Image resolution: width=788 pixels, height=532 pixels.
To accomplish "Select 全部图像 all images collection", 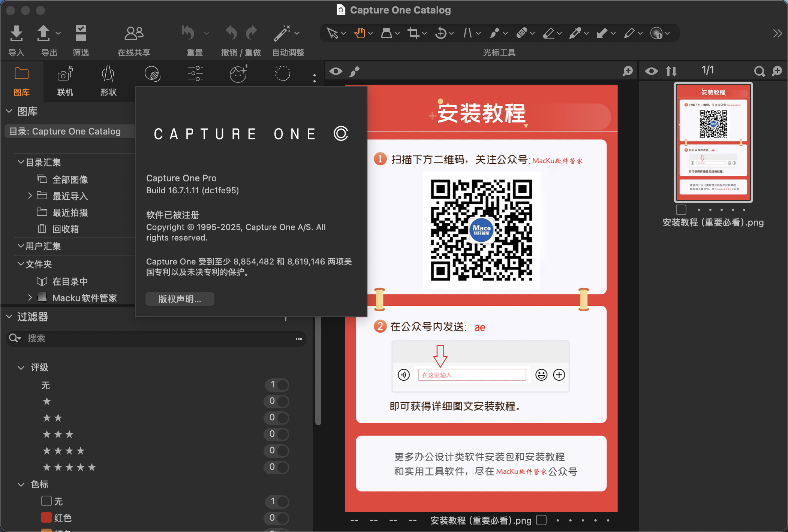I will [70, 179].
